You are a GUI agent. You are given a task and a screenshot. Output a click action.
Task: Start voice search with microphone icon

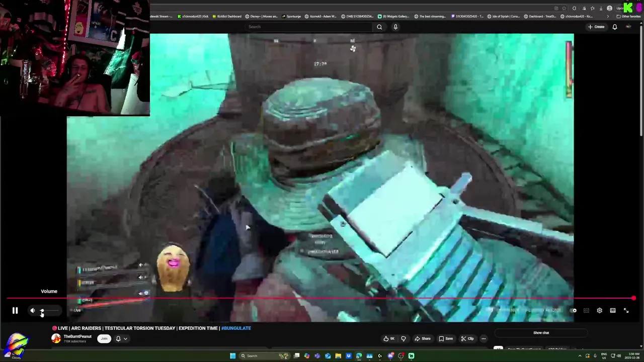click(395, 27)
